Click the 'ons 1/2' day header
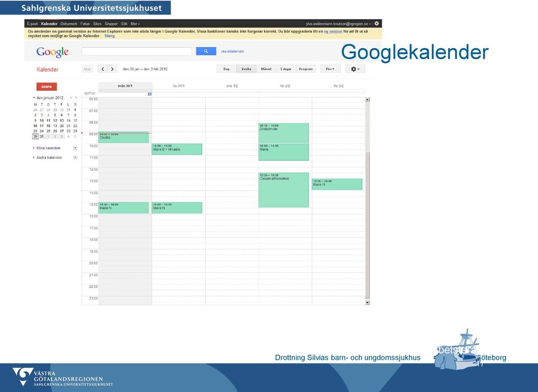Screen dimensions: 538x392 pos(232,86)
